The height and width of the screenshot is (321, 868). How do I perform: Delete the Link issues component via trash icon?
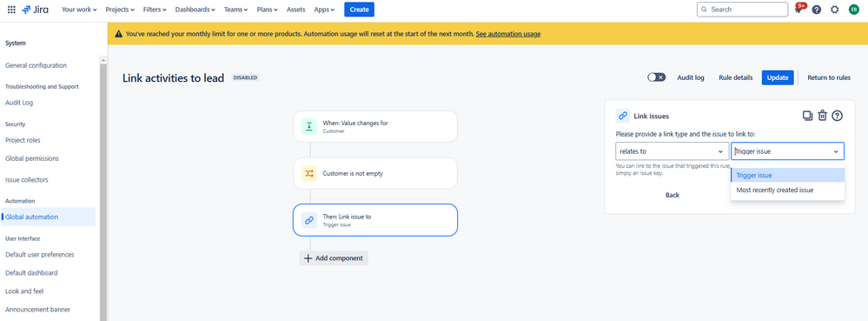[823, 116]
